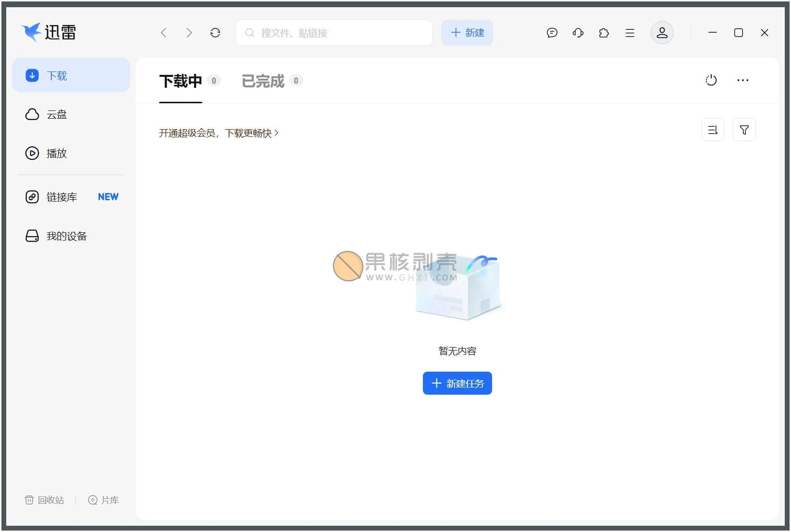The height and width of the screenshot is (532, 791).
Task: Click the Xunlei bird logo
Action: (31, 32)
